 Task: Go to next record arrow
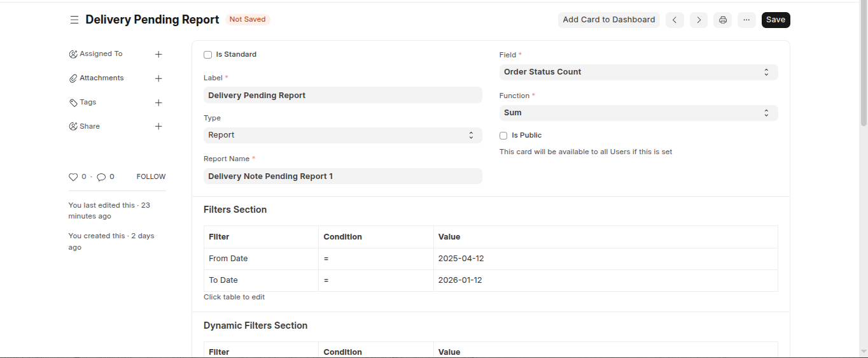tap(699, 20)
